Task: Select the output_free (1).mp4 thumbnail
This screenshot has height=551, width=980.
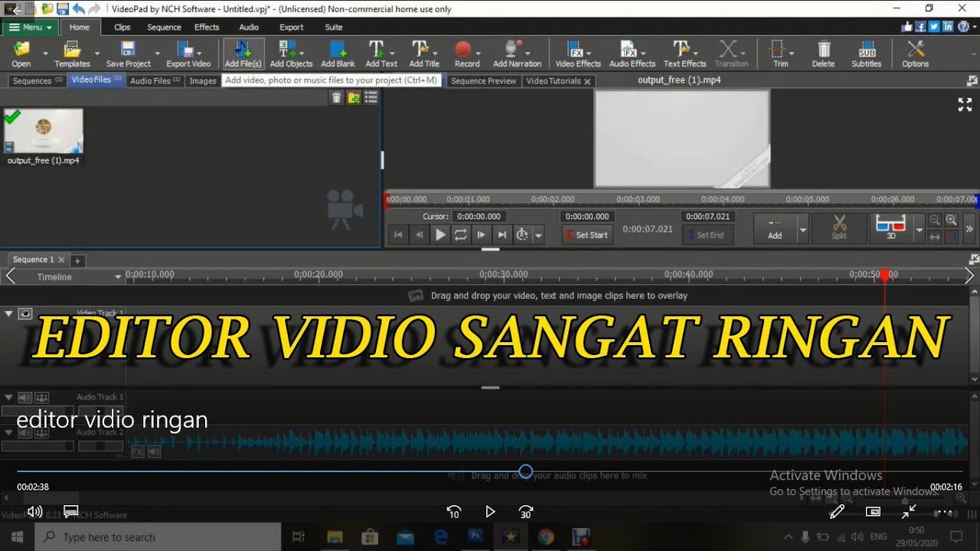Action: pyautogui.click(x=44, y=131)
